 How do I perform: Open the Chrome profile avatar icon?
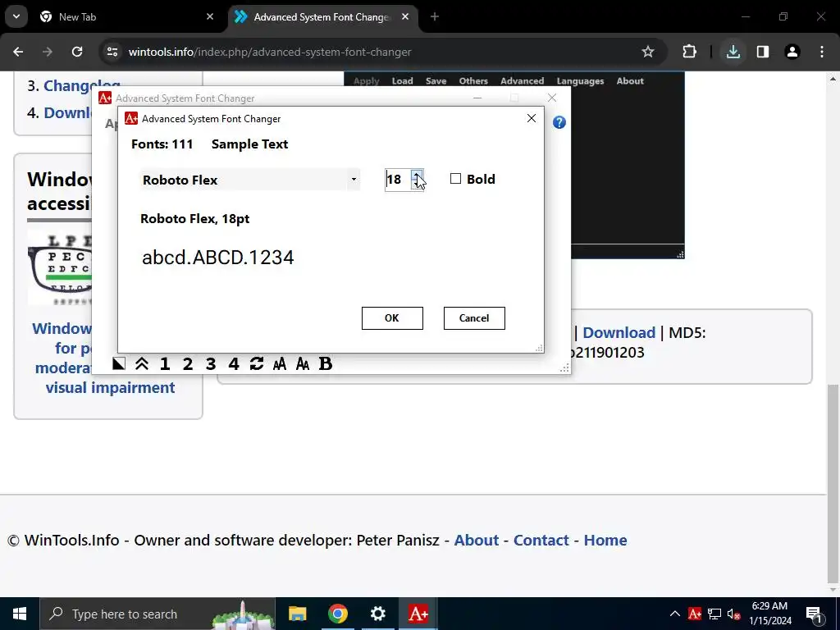(792, 52)
